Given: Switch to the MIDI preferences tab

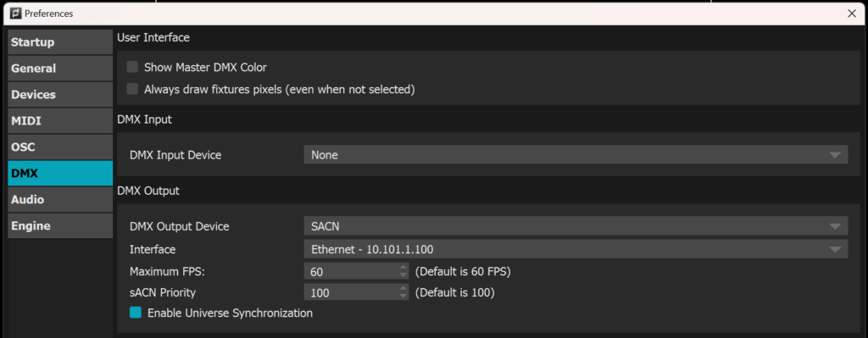Looking at the screenshot, I should (60, 120).
